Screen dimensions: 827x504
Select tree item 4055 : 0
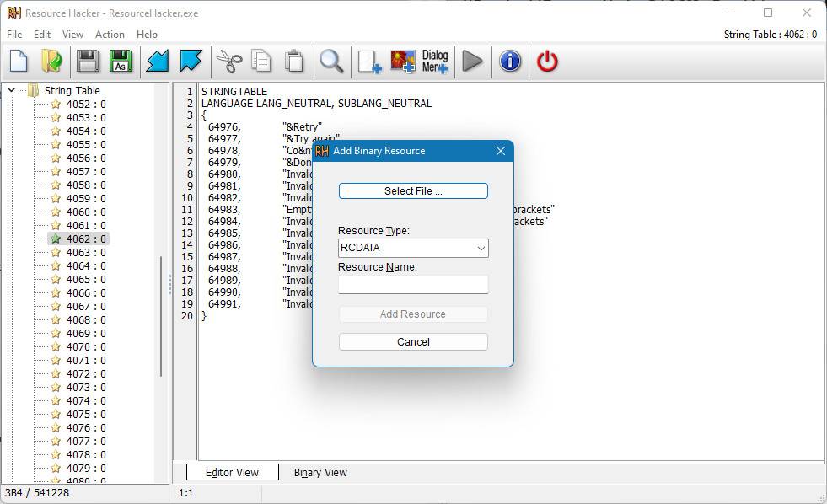pos(86,144)
